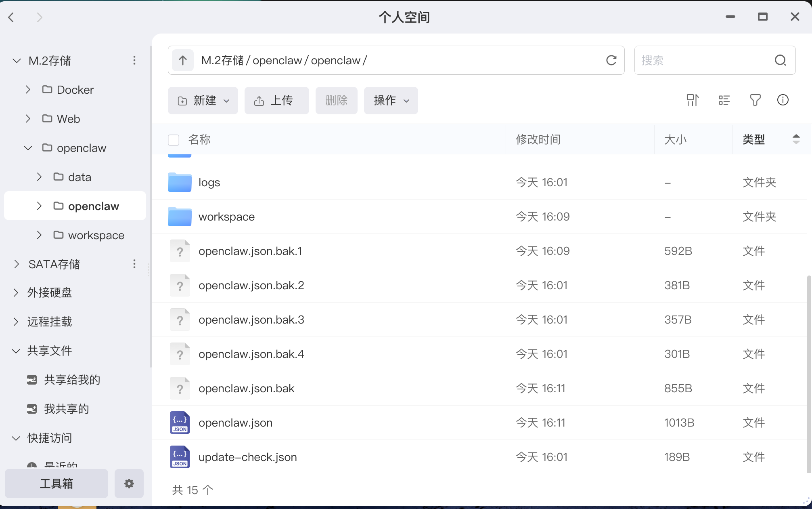Collapse the M.2存储 tree node
The height and width of the screenshot is (509, 812).
[17, 61]
